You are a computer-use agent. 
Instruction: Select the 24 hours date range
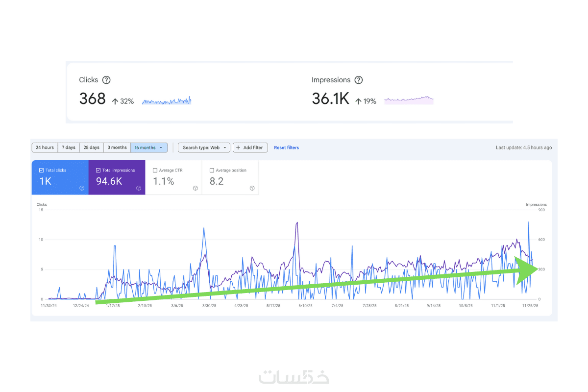45,147
